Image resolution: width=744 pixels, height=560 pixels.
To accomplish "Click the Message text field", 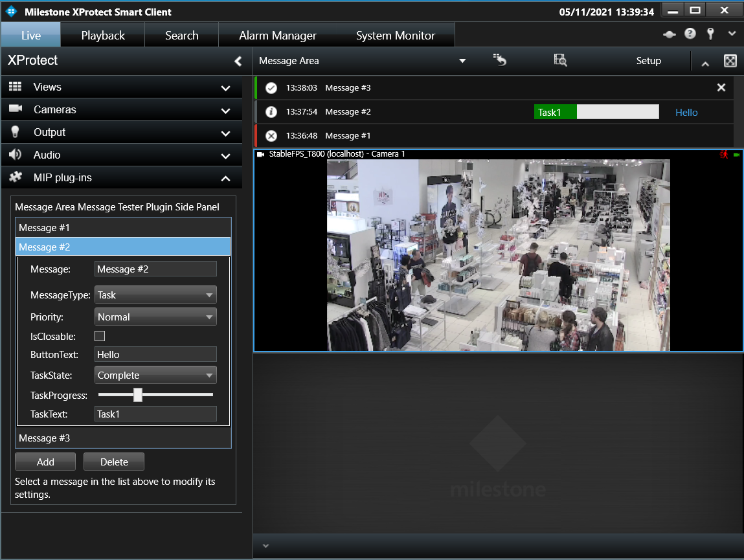I will pos(155,269).
